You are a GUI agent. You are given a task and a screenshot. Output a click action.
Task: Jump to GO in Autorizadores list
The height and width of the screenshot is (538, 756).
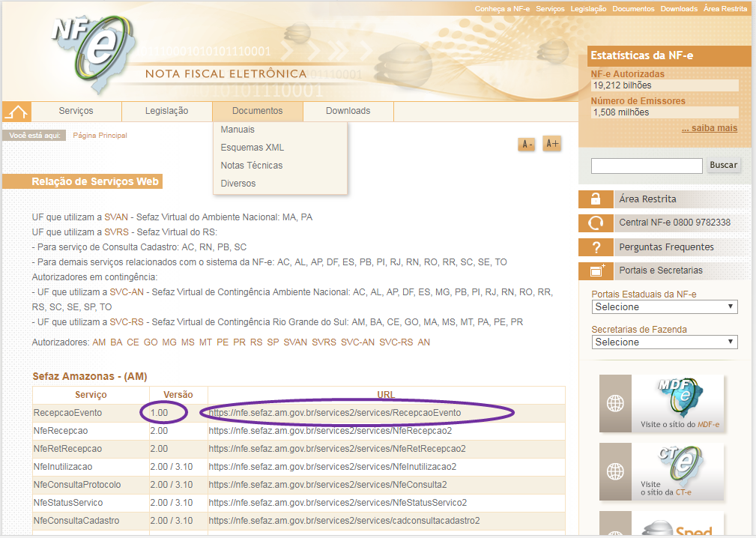(151, 342)
